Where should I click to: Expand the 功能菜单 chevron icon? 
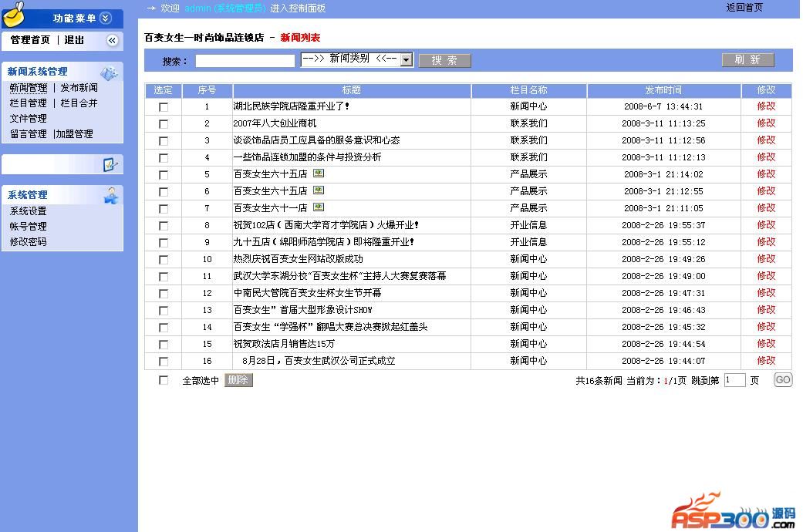[106, 19]
